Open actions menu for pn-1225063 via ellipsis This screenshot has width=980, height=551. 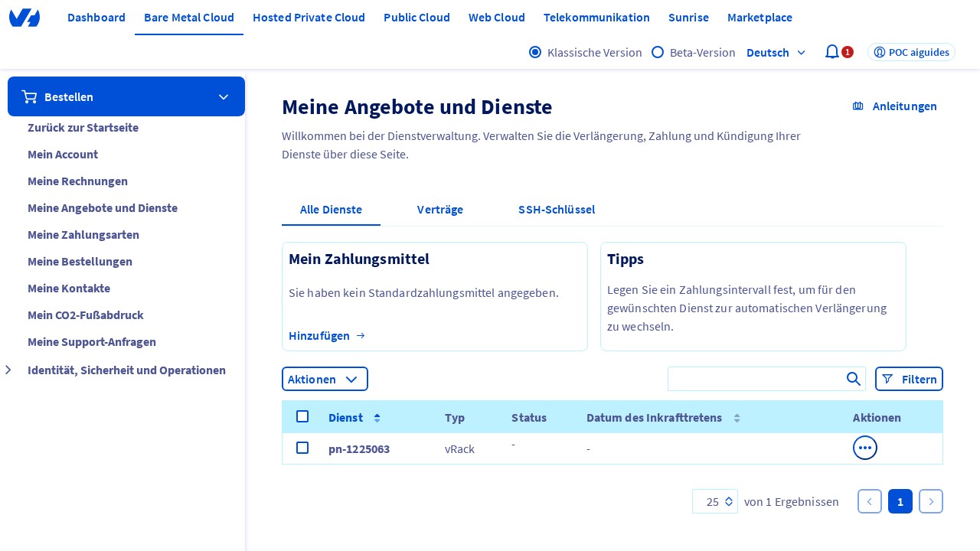coord(865,448)
